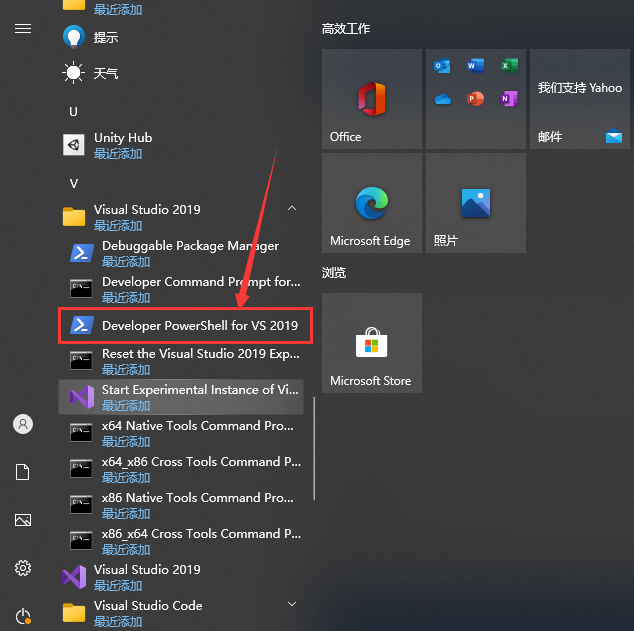
Task: Select '天气' app label
Action: 106,74
